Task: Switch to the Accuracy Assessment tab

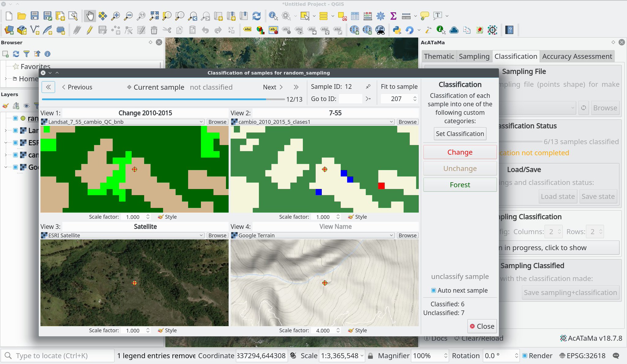Action: [577, 56]
